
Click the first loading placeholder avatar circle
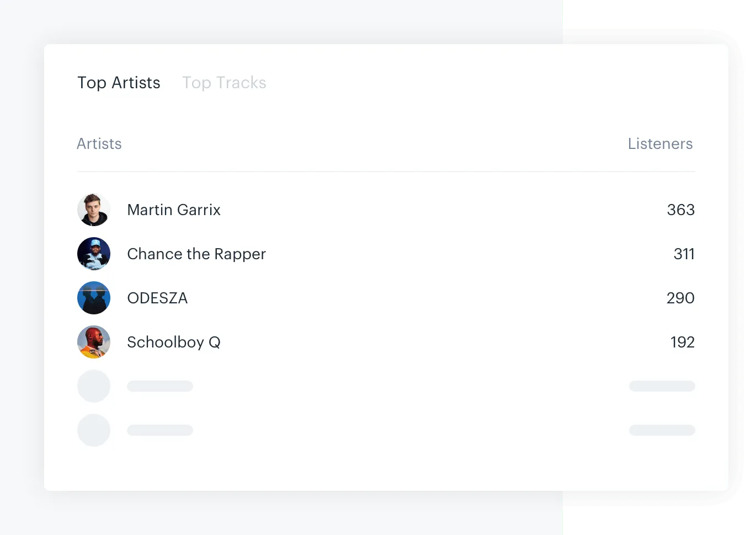94,386
